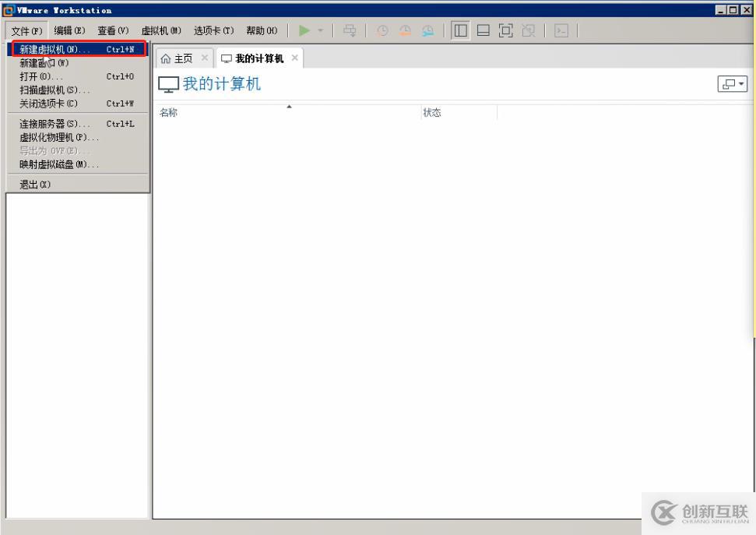The image size is (756, 535).
Task: Click the Send Ctrl+Alt+Del toolbar icon
Action: click(x=350, y=31)
